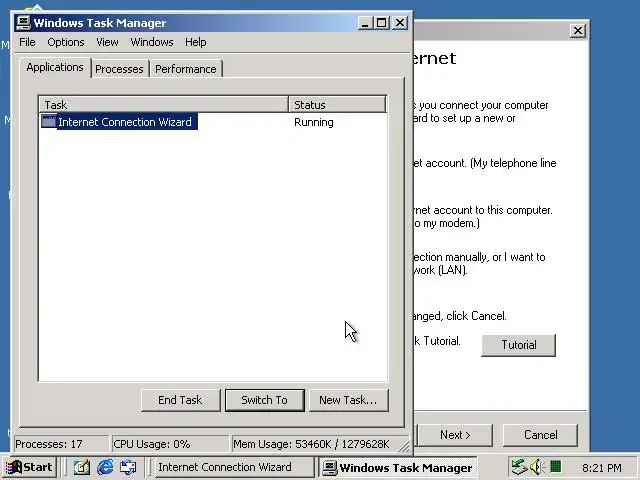Open the Windows menu
Viewport: 640px width, 480px height.
click(152, 42)
